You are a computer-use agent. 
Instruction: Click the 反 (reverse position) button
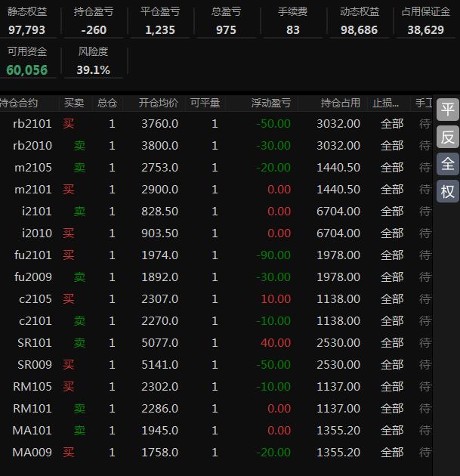coord(448,137)
